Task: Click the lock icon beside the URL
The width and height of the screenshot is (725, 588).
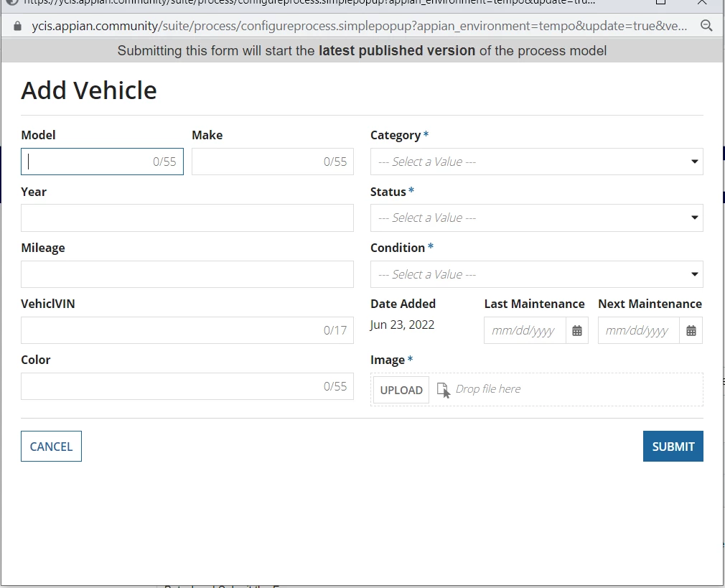Action: 17,26
